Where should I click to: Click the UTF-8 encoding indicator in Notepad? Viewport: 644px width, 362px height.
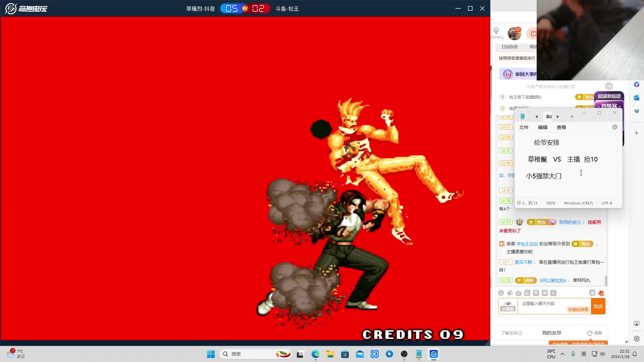pos(607,203)
